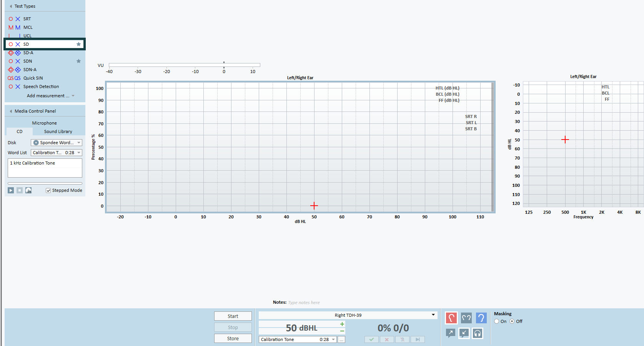Turn Masking On
This screenshot has width=644, height=346.
pos(497,321)
